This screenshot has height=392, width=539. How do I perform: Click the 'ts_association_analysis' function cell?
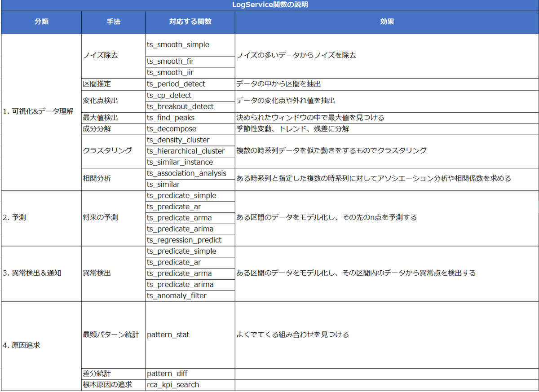(190, 173)
